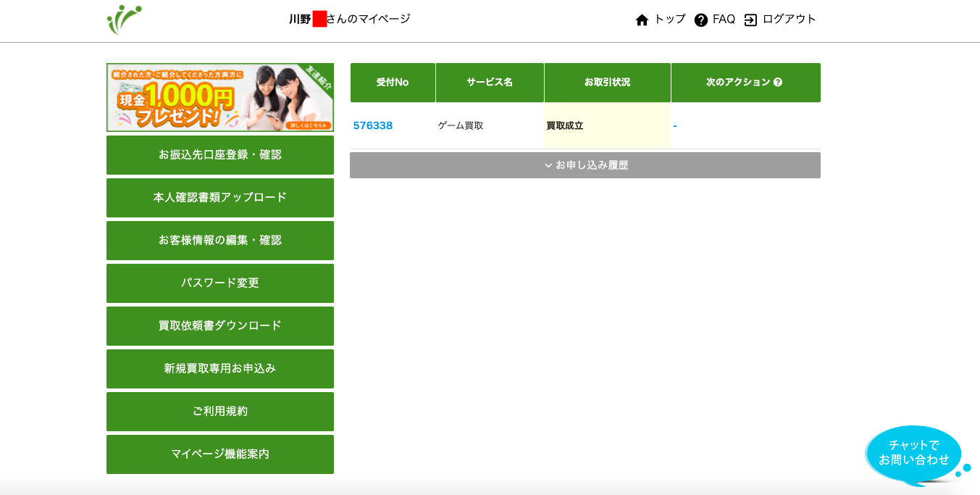Click the さんのマイページ page title
This screenshot has width=980, height=495.
tap(369, 20)
